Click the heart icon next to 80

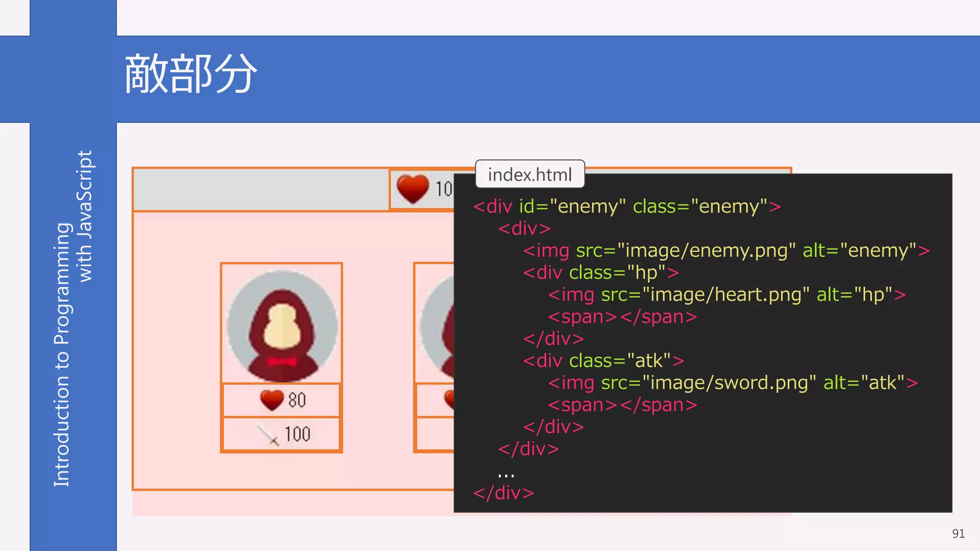(x=272, y=400)
